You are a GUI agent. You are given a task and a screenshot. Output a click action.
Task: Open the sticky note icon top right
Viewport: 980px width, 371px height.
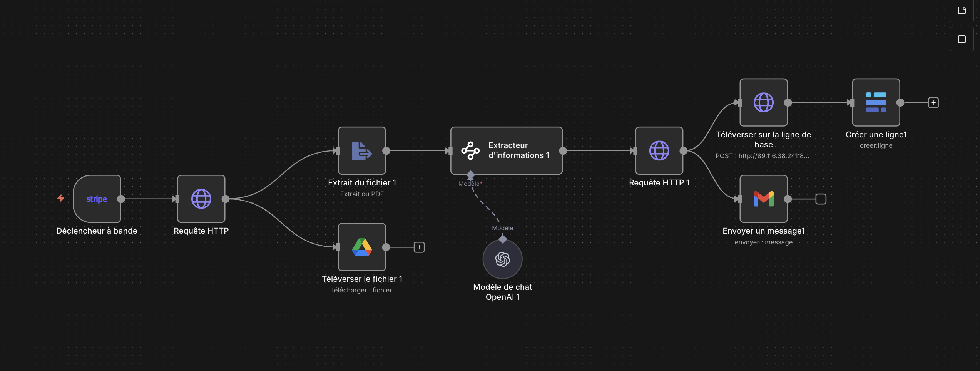(962, 10)
